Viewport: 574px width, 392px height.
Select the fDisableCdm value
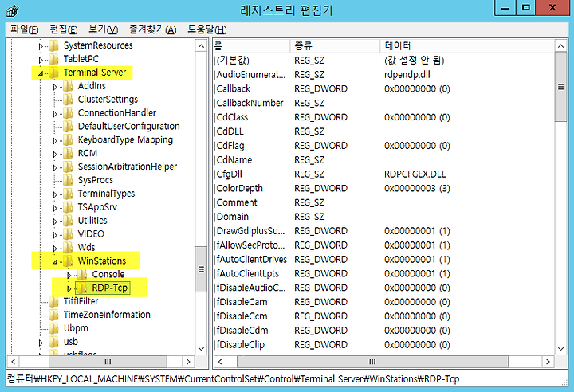click(x=242, y=331)
